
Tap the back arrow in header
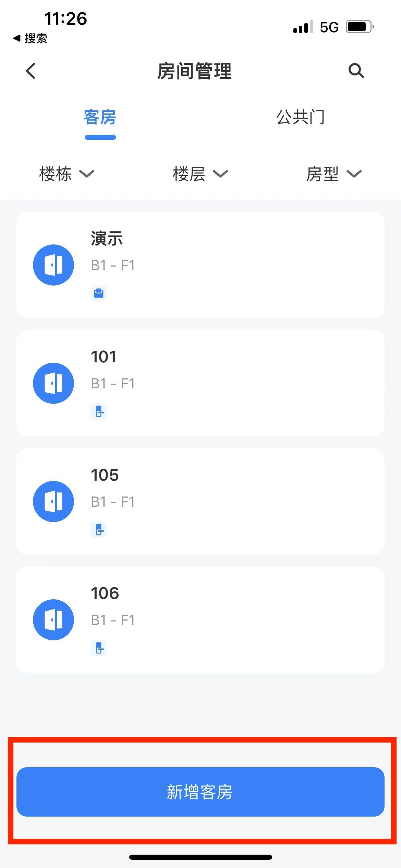click(31, 71)
